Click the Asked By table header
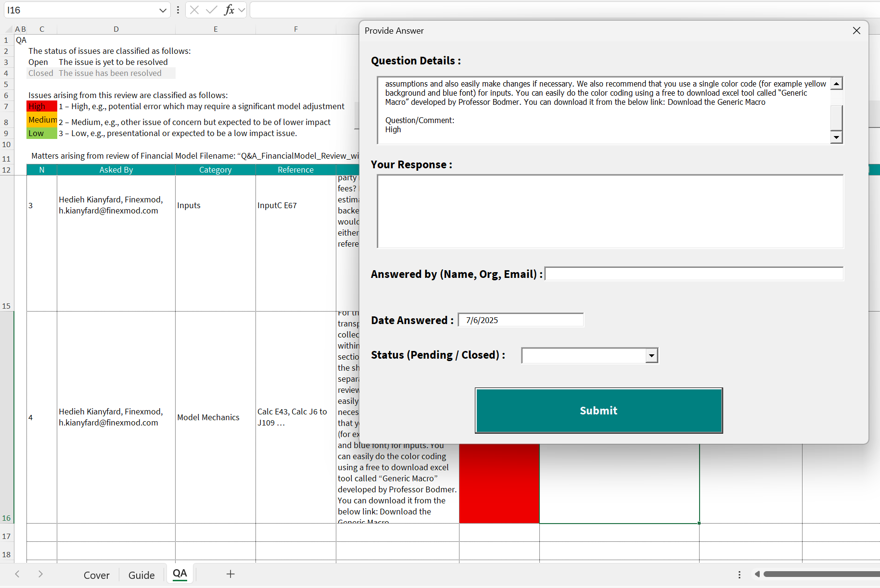The width and height of the screenshot is (880, 588). point(116,170)
